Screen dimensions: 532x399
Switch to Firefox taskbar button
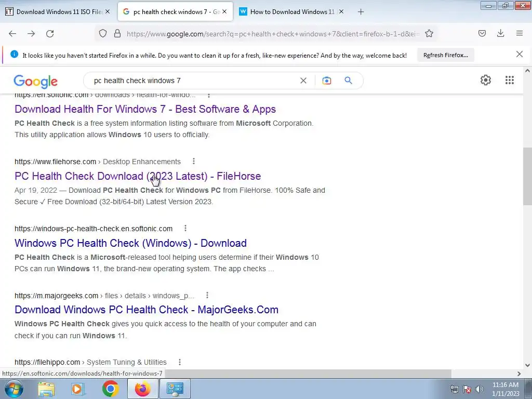(x=142, y=389)
